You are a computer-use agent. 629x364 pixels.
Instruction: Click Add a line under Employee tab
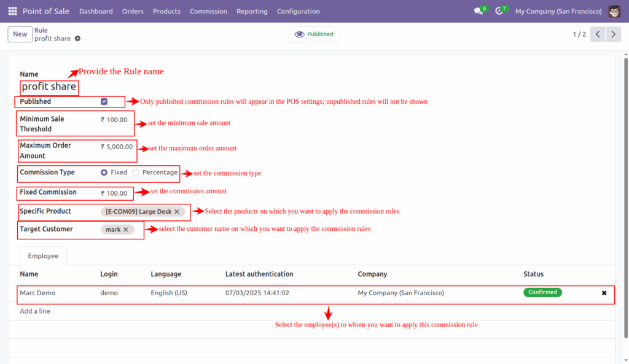(35, 311)
